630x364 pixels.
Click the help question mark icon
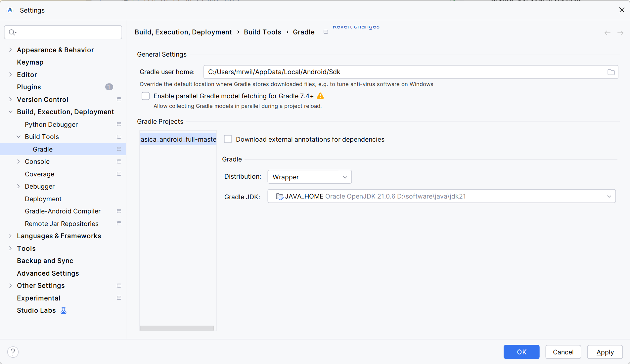(13, 352)
